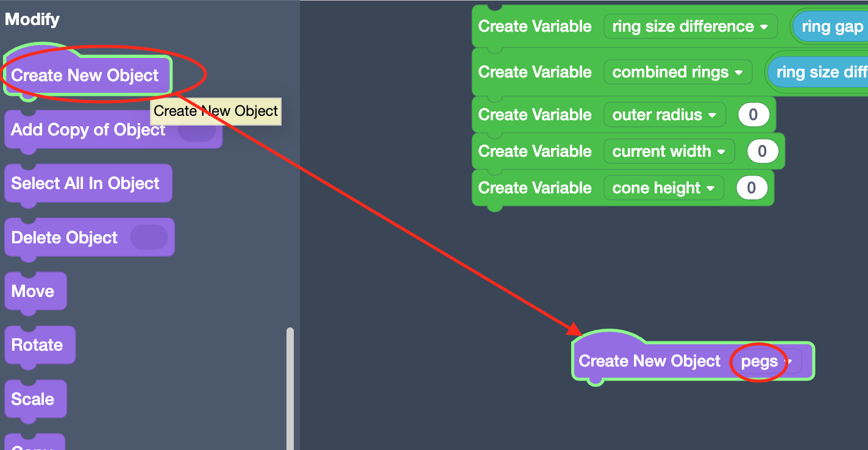The height and width of the screenshot is (450, 868).
Task: Expand the combined rings variable dropdown
Action: click(677, 73)
